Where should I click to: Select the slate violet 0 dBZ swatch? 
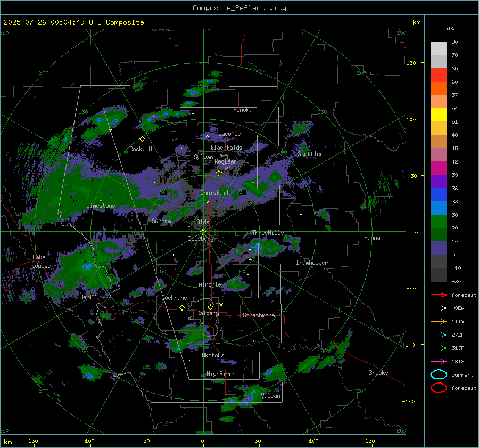tap(439, 248)
